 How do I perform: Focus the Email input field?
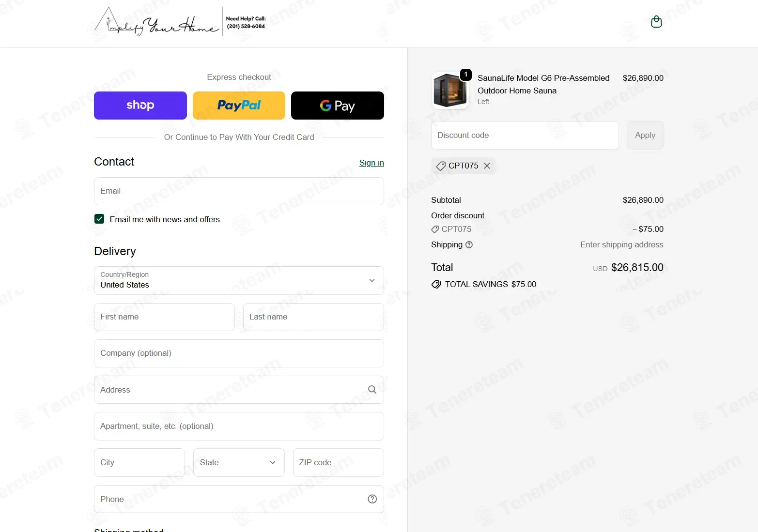(x=239, y=191)
